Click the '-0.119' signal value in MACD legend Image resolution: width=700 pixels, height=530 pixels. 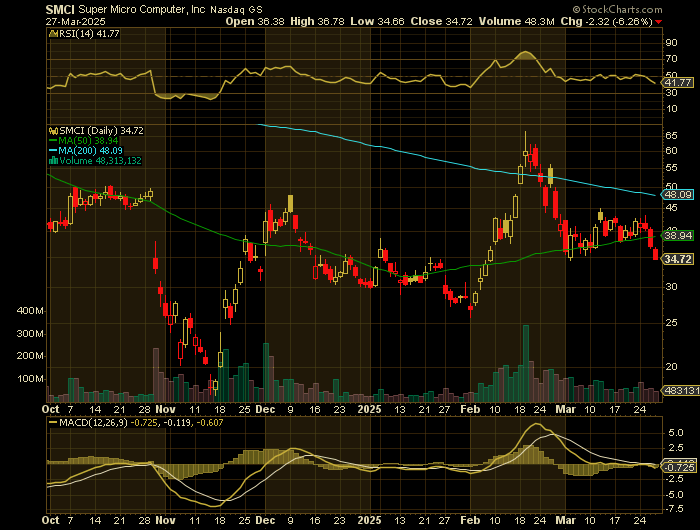[176, 422]
